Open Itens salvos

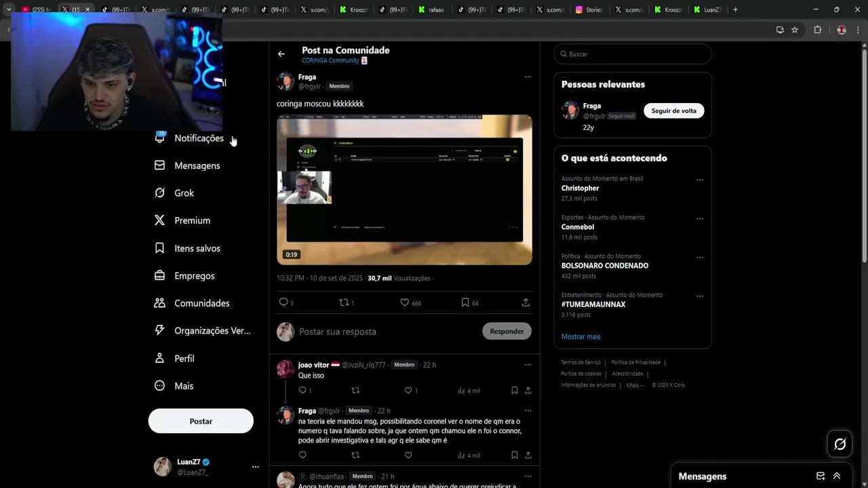pyautogui.click(x=187, y=248)
